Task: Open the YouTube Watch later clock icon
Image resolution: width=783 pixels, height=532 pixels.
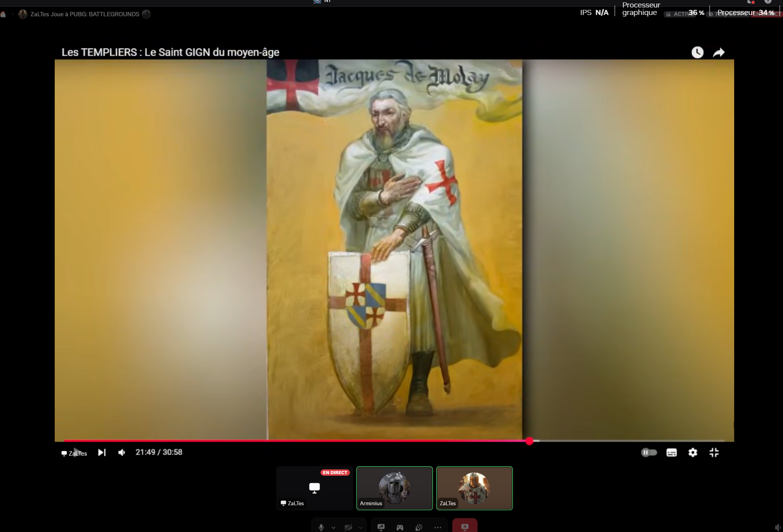Action: [697, 52]
